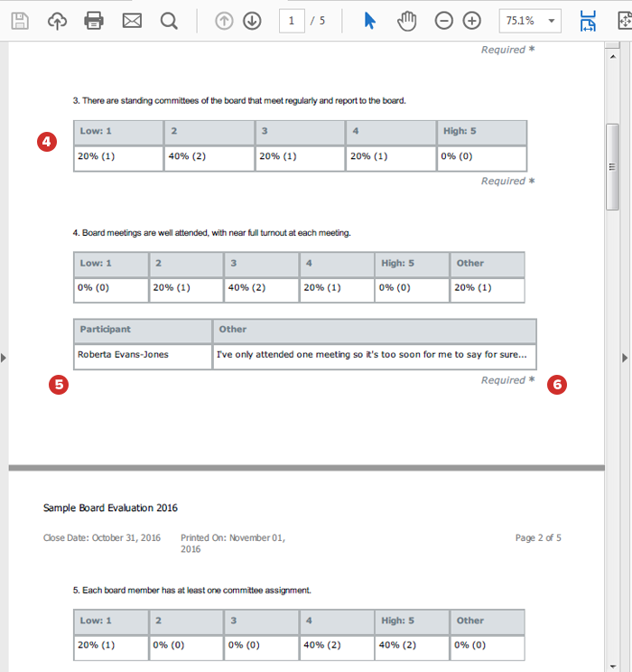The height and width of the screenshot is (672, 632).
Task: Activate the hand pan tool
Action: tap(406, 21)
